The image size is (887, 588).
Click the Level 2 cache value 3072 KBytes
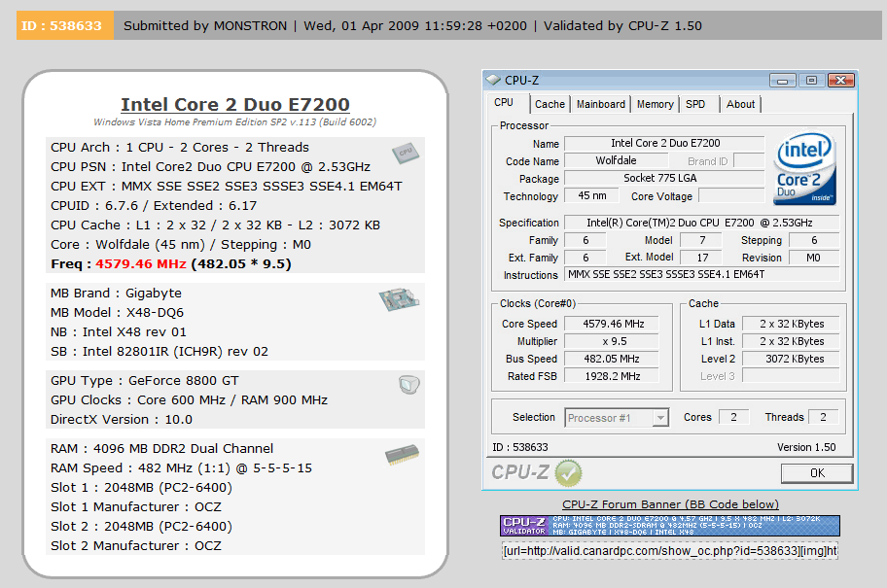coord(792,359)
